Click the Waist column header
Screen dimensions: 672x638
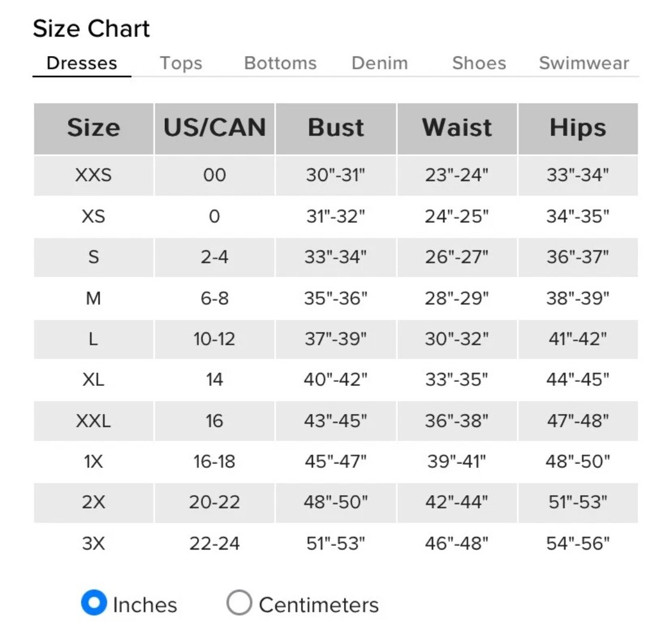pos(457,128)
